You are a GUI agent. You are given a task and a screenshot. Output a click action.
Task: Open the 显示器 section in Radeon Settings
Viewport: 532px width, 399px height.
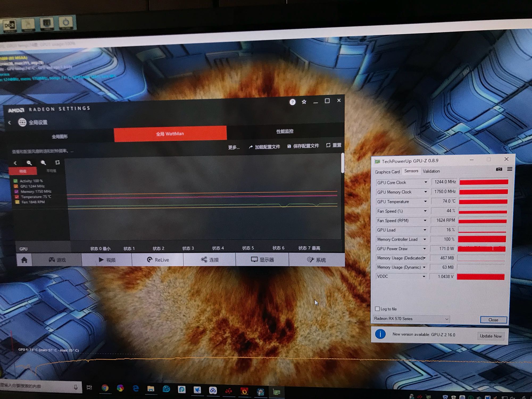tap(262, 260)
